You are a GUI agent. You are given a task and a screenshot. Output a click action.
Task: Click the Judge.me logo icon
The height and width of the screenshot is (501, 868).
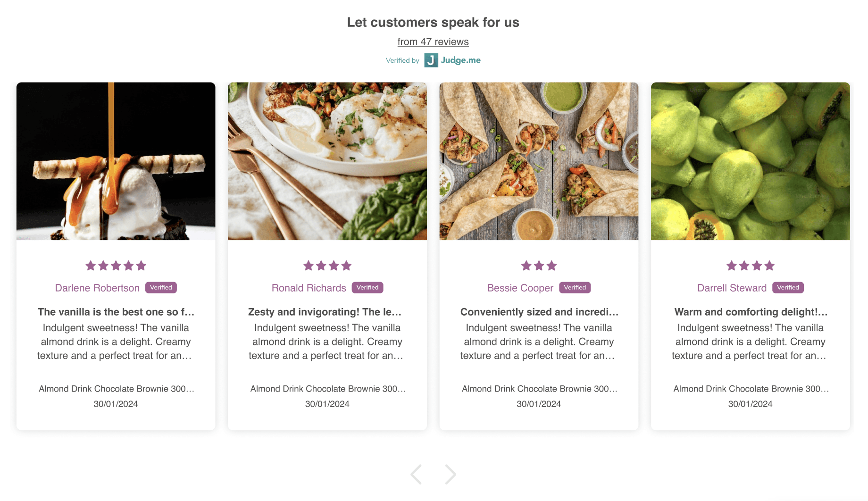431,60
